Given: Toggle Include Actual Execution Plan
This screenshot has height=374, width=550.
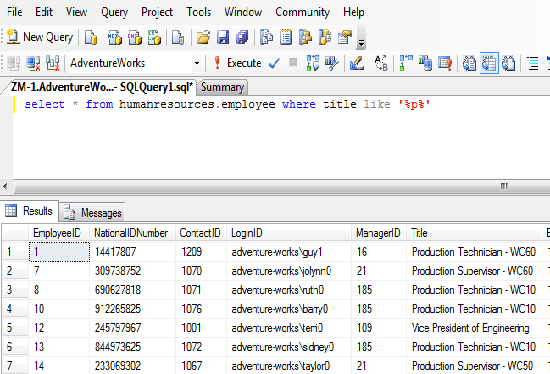Looking at the screenshot, I should coord(406,64).
